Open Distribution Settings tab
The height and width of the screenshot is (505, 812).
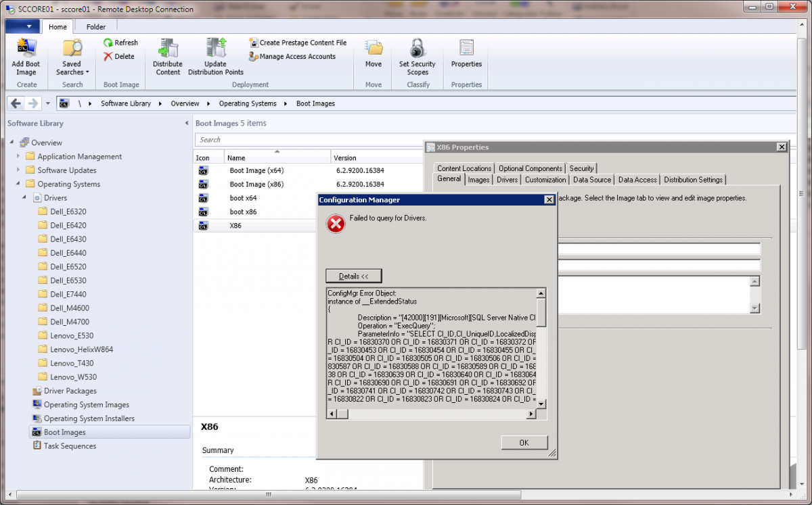pos(694,180)
